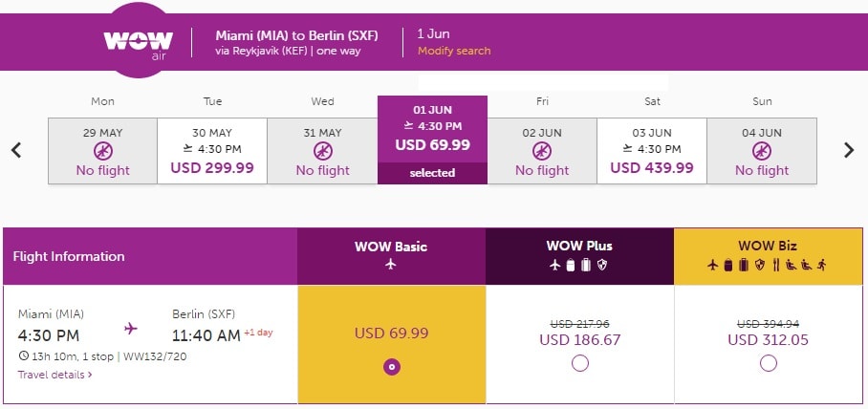868x409 pixels.
Task: Click the no-flight icon on 29 May
Action: coord(103,151)
